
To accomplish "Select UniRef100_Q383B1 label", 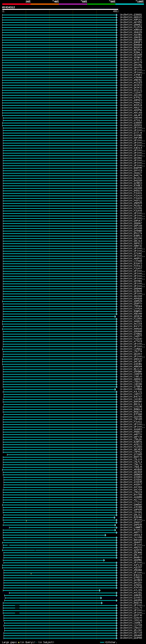I will (131, 364).
